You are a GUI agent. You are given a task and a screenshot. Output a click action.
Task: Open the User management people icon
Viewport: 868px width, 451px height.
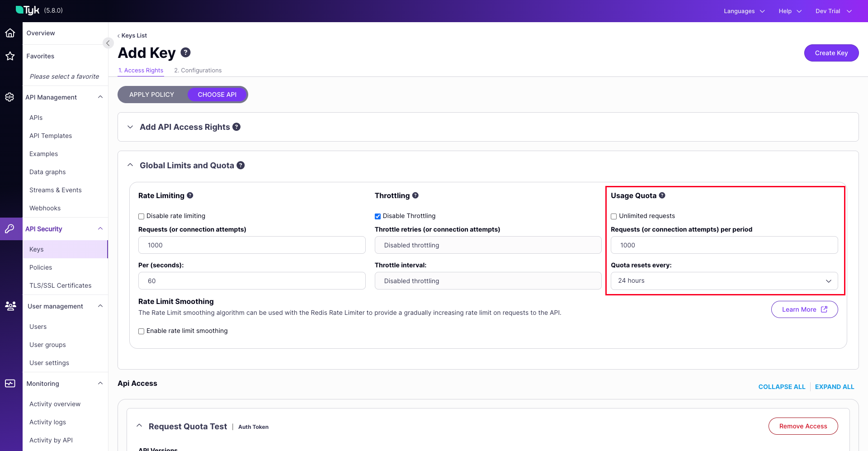tap(10, 306)
